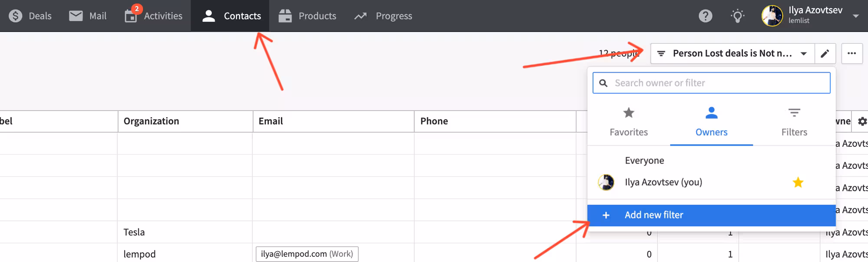Screen dimensions: 868x262
Task: Click the ilya@lempod.com email address
Action: click(294, 254)
